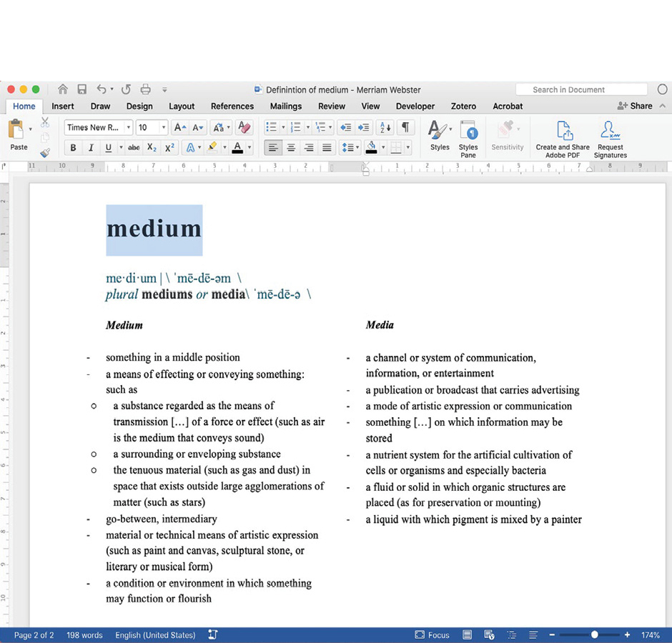Click the zoom slider handle
This screenshot has height=643, width=672.
pyautogui.click(x=594, y=635)
